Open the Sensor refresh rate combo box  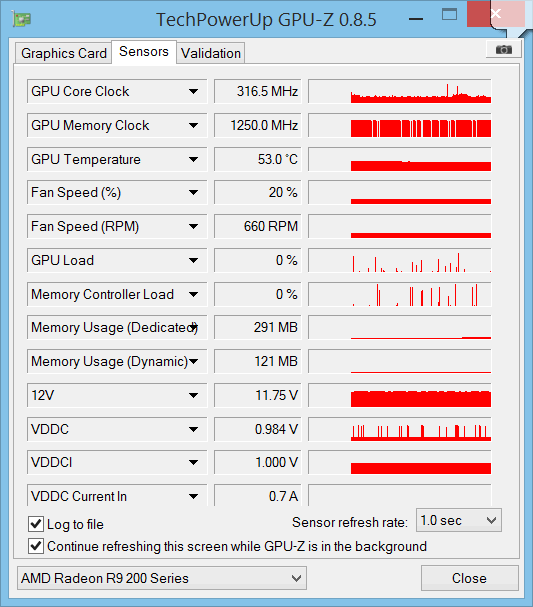click(x=459, y=521)
